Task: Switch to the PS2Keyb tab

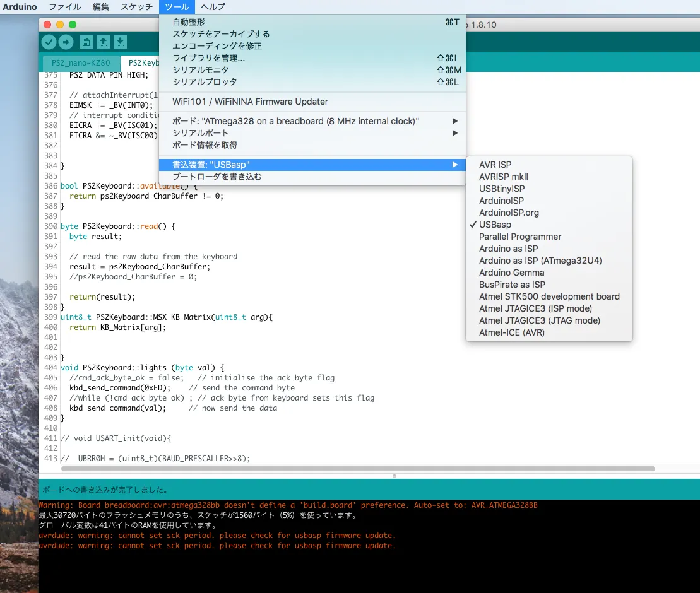Action: tap(141, 63)
